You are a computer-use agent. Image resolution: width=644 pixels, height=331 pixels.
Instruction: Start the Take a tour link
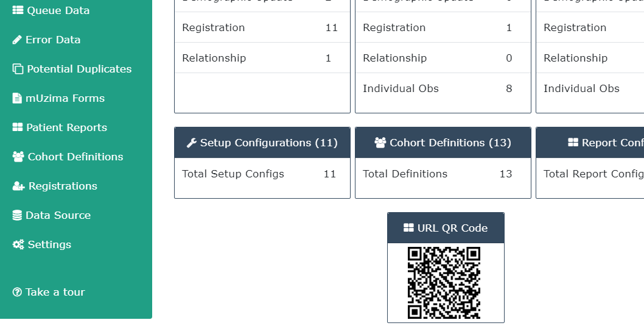[49, 292]
